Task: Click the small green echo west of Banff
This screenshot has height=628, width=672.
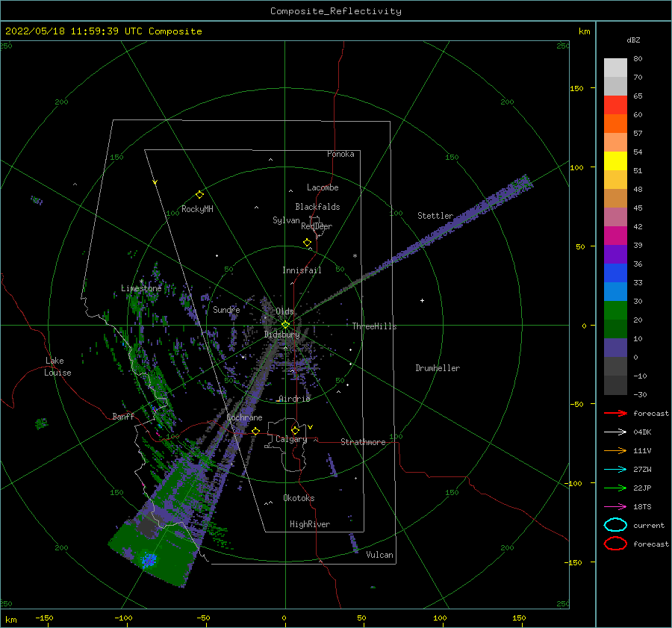Action: [x=42, y=423]
